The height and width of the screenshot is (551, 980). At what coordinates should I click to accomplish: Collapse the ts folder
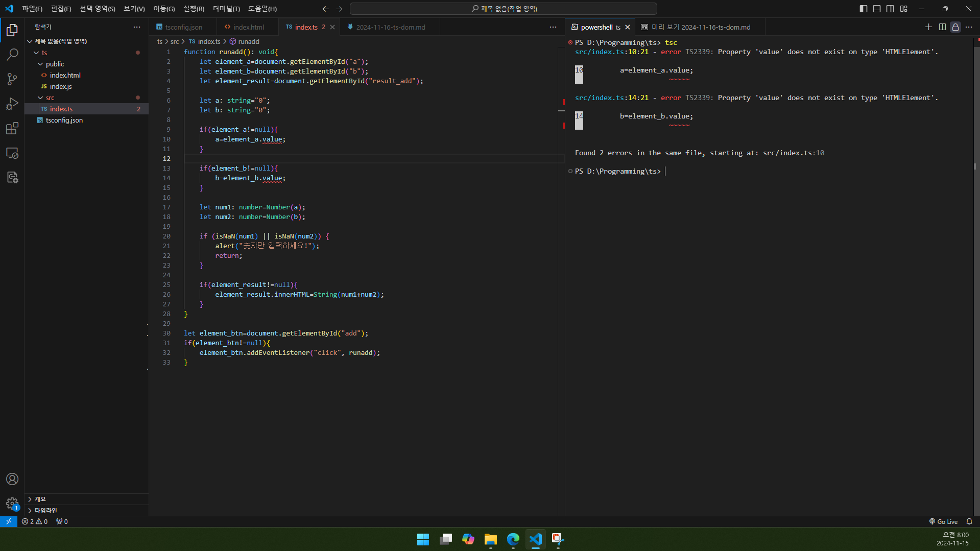tap(86, 53)
